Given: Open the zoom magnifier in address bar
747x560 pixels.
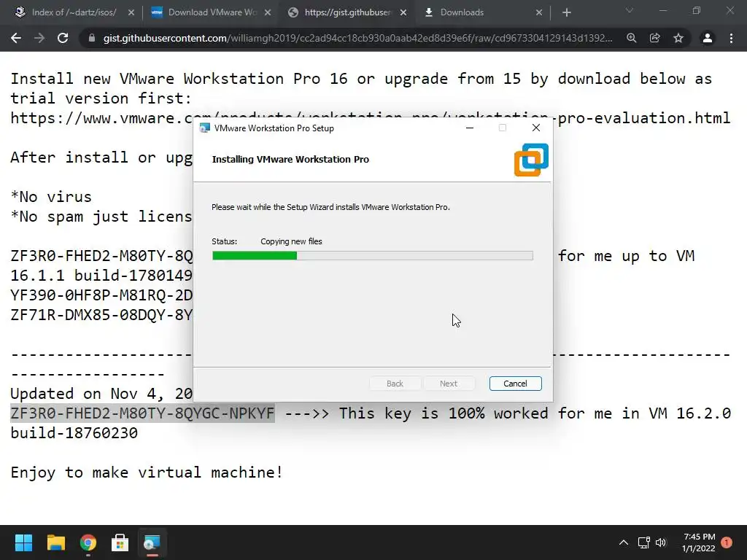Looking at the screenshot, I should tap(631, 38).
